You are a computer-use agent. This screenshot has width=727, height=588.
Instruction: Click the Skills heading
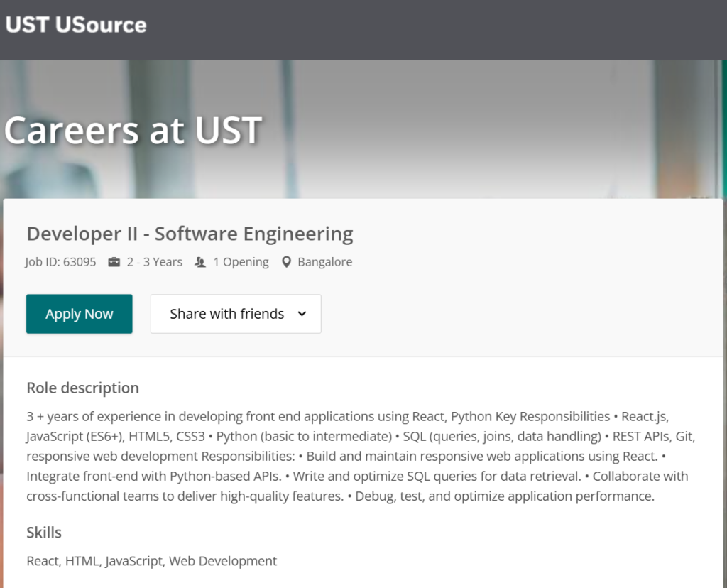(43, 533)
